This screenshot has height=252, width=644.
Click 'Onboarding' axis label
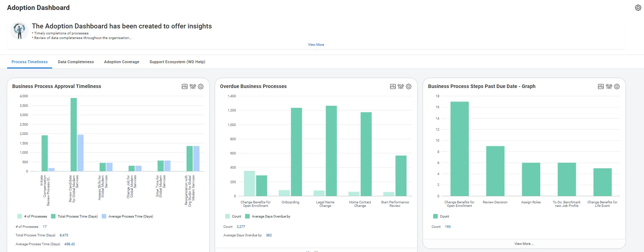click(290, 202)
